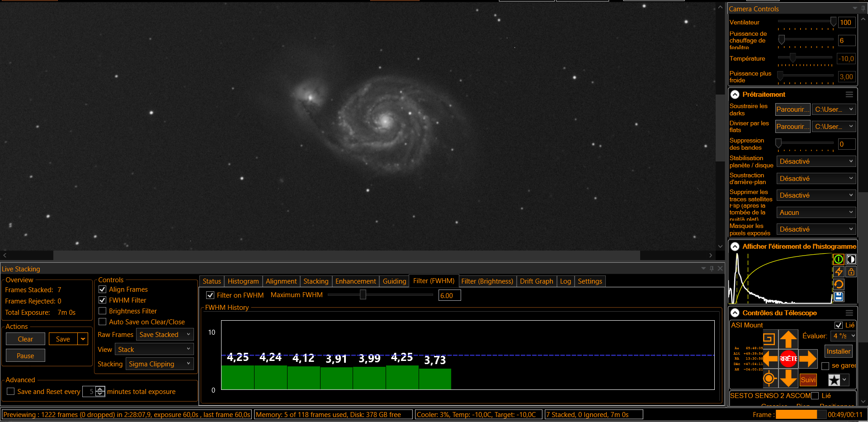
Task: Open the Raw Frames Save Stacked dropdown
Action: tap(165, 335)
